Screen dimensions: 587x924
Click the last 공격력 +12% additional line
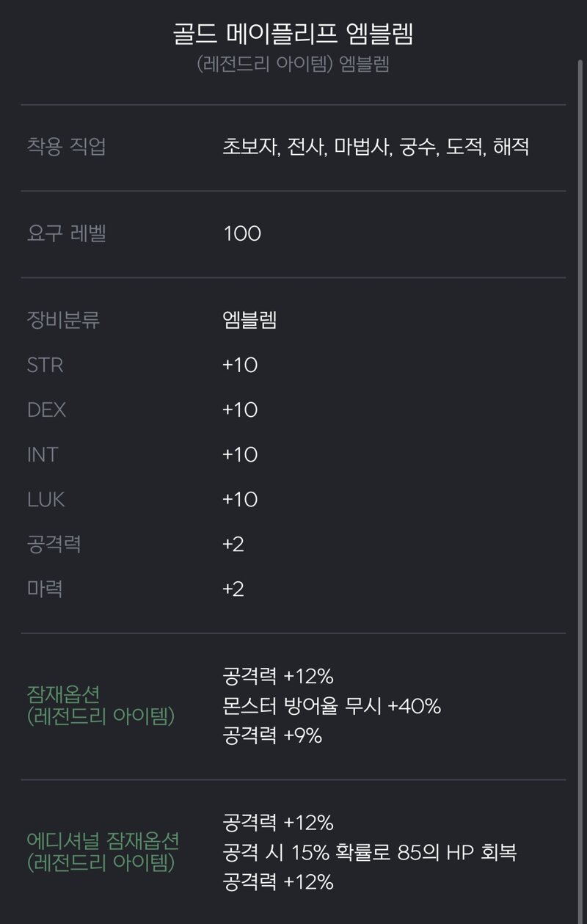click(x=278, y=881)
